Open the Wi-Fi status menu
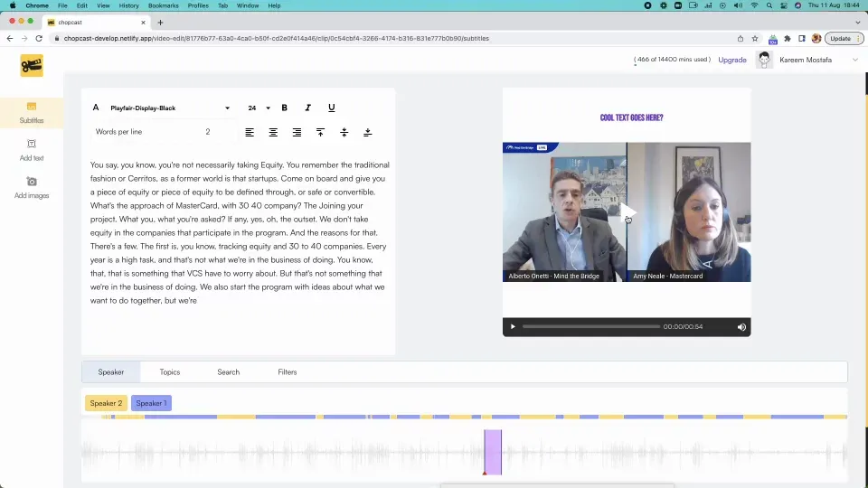Image resolution: width=868 pixels, height=488 pixels. (x=754, y=5)
